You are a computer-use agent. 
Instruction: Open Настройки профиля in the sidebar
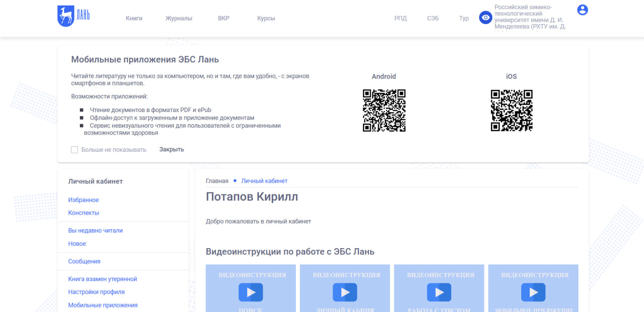[x=97, y=292]
